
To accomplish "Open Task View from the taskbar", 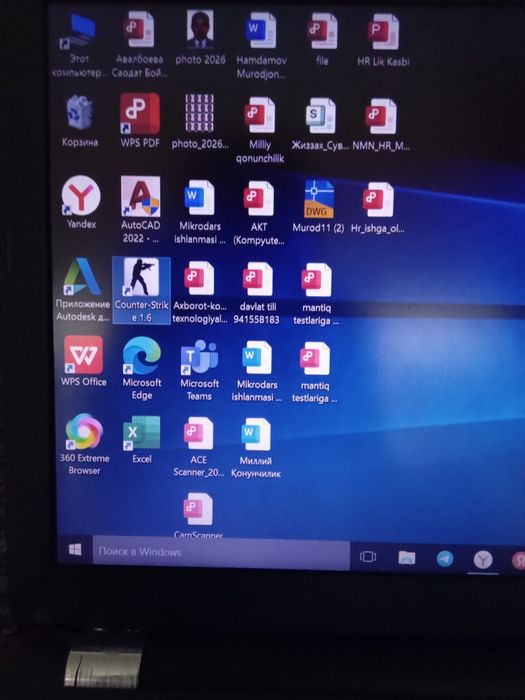I will pyautogui.click(x=368, y=557).
